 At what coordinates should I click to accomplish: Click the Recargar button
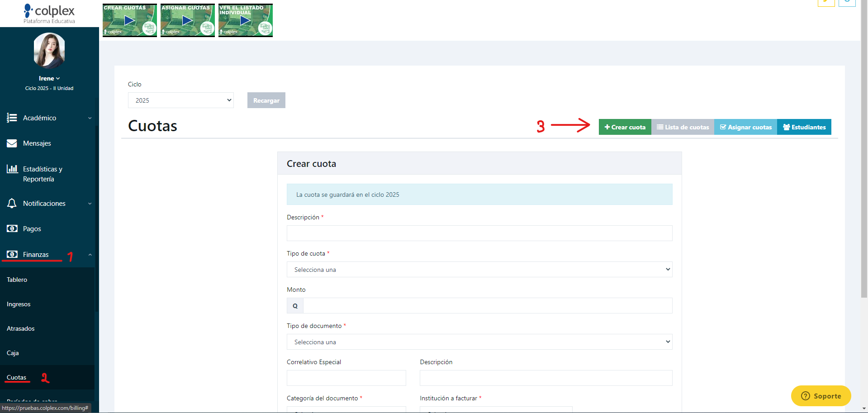[x=266, y=100]
